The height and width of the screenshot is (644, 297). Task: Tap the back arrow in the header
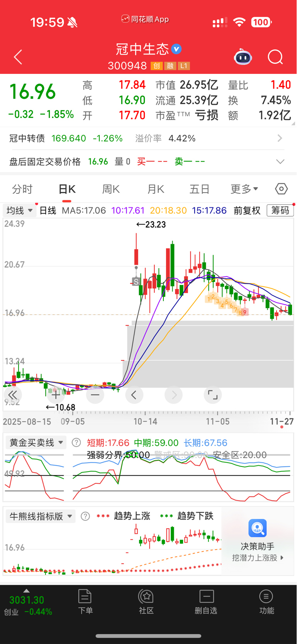pyautogui.click(x=18, y=57)
